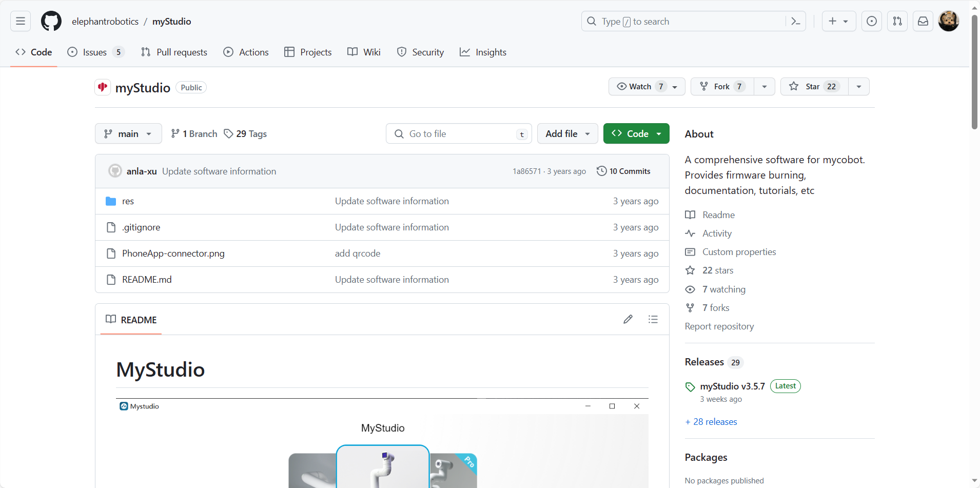The width and height of the screenshot is (980, 488).
Task: Open the user avatar menu
Action: point(949,21)
